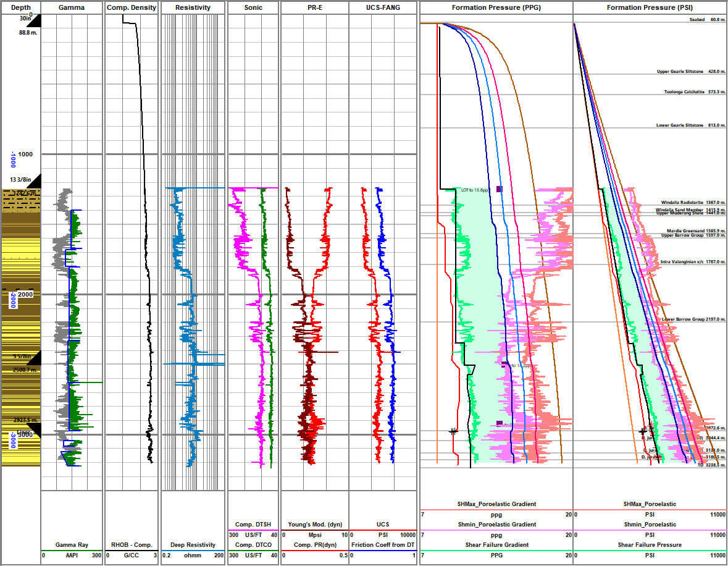
Task: Click the Upper Gearle Siltstone 428.0 m. label
Action: tap(691, 72)
